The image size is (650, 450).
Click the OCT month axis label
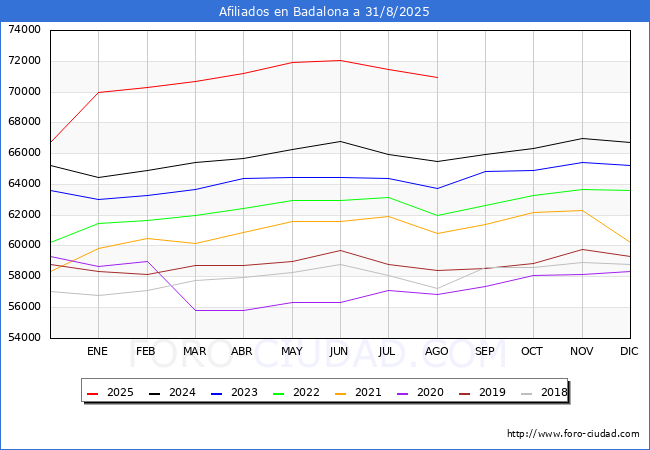coord(532,351)
